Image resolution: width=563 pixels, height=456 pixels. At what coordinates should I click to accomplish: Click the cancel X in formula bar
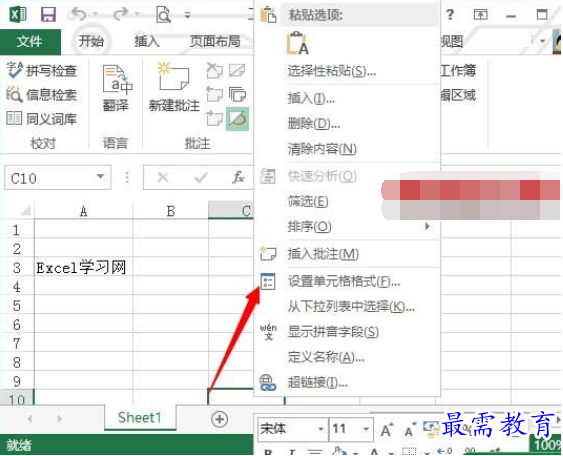pyautogui.click(x=163, y=177)
